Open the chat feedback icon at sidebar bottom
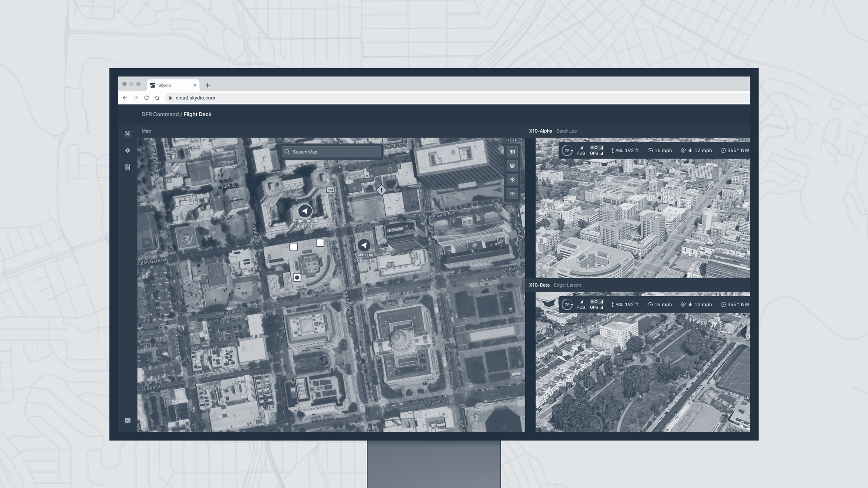Viewport: 868px width, 488px height. point(128,421)
